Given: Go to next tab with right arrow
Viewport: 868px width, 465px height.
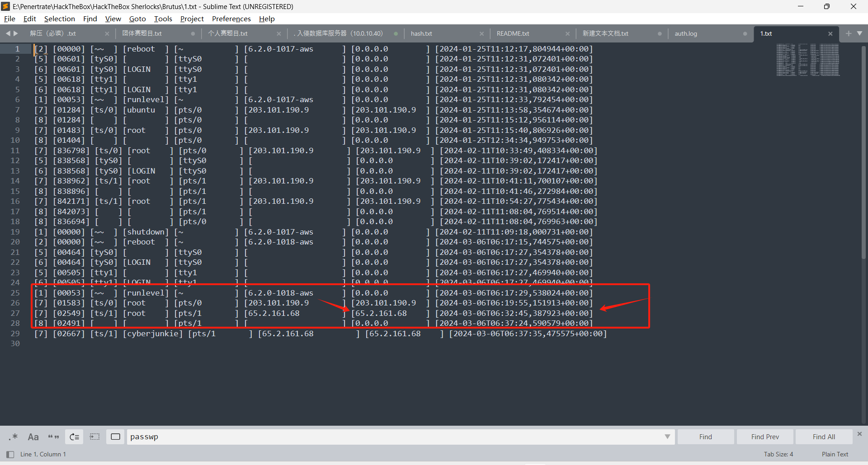Looking at the screenshot, I should point(16,33).
